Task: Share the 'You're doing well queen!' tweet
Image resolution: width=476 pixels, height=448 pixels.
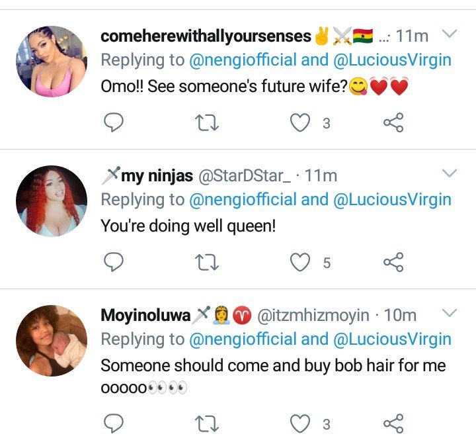Action: 393,263
